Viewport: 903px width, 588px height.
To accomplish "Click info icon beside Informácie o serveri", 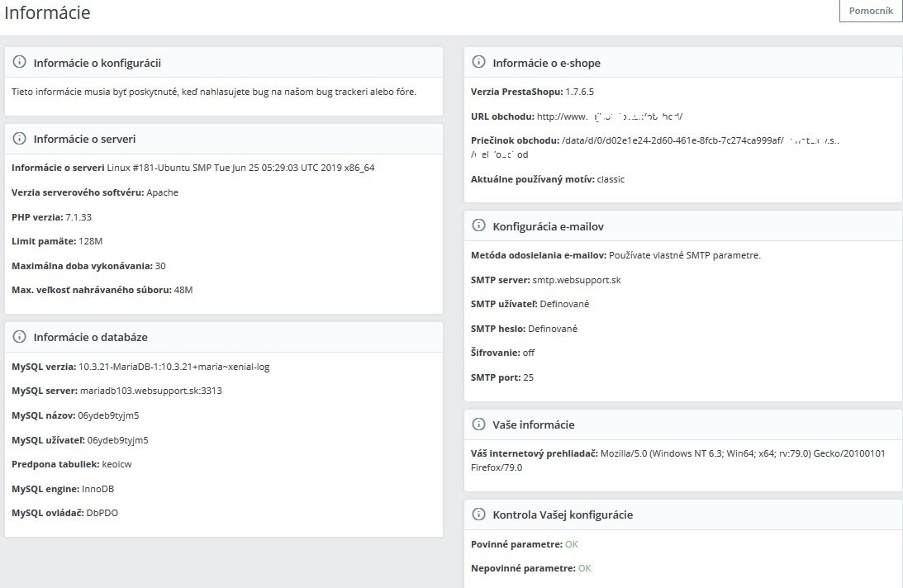I will [x=20, y=139].
